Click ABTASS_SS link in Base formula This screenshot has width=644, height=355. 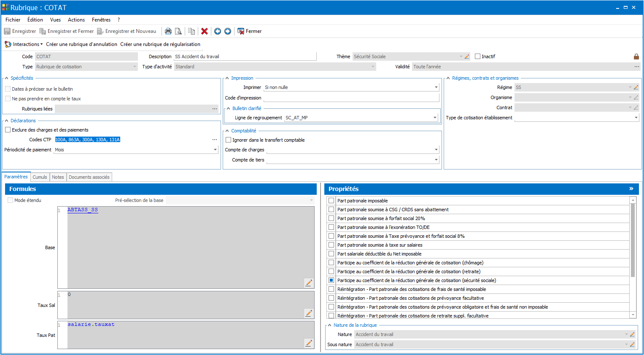(x=83, y=210)
